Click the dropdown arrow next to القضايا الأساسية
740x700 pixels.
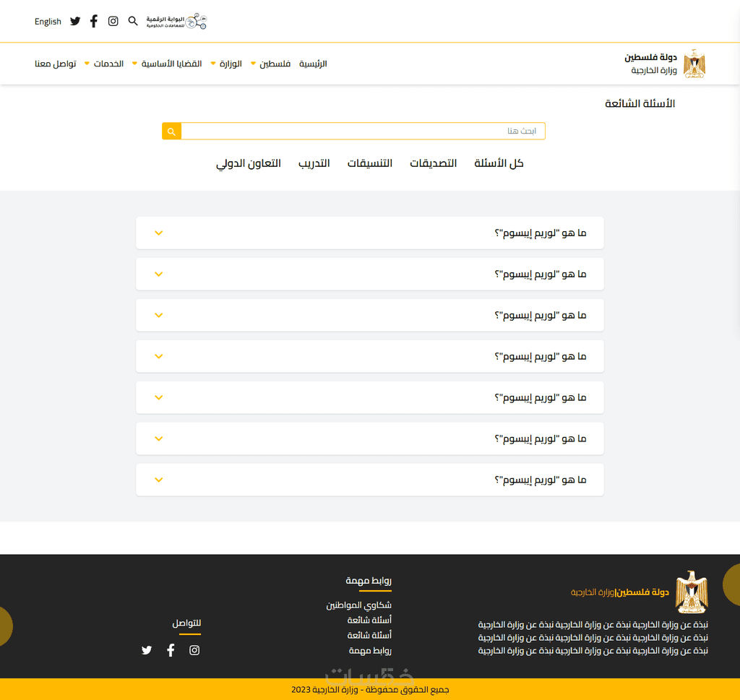click(135, 64)
